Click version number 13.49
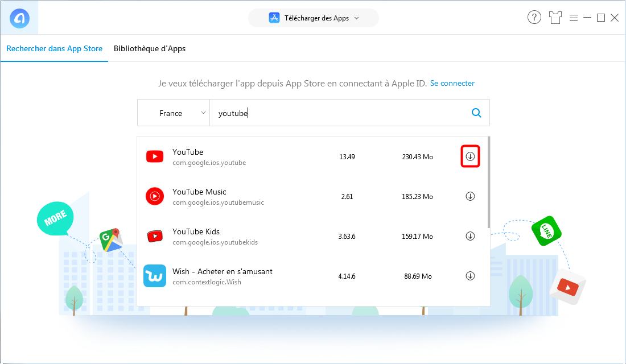The image size is (626, 364). coord(347,157)
